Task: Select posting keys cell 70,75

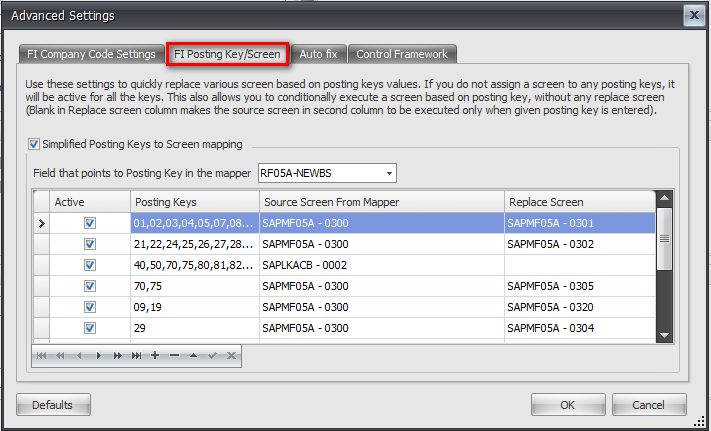Action: pos(195,286)
